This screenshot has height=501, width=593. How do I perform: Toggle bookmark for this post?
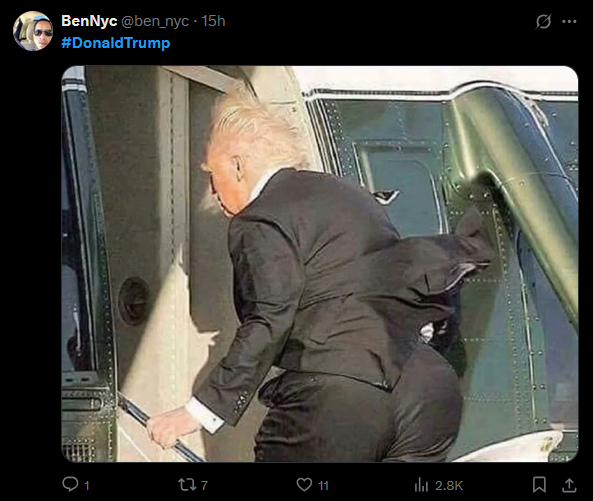pos(539,485)
